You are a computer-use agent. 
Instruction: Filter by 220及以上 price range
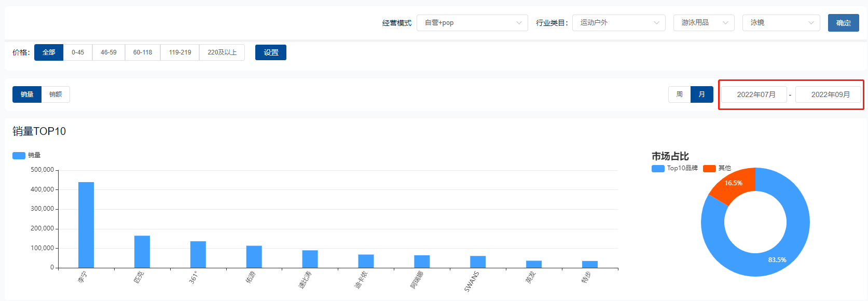point(222,52)
